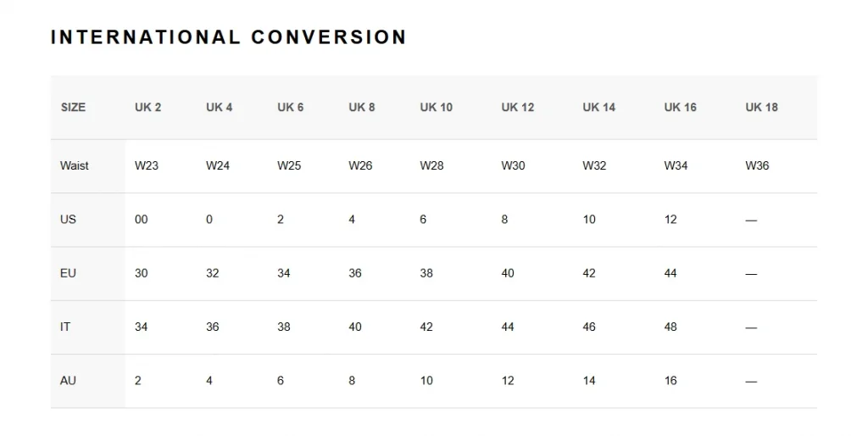Click the IT row label
The width and height of the screenshot is (868, 436).
(x=65, y=327)
